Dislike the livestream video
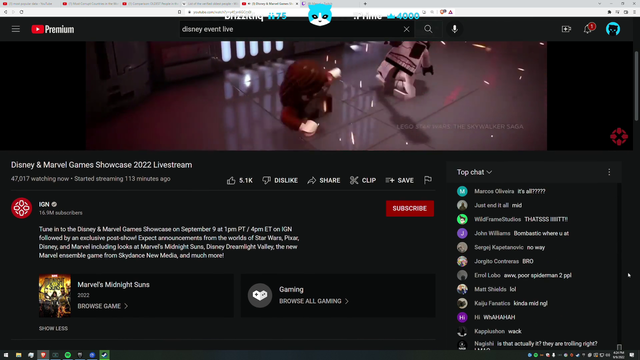Screen dimensions: 640x360 [280, 180]
